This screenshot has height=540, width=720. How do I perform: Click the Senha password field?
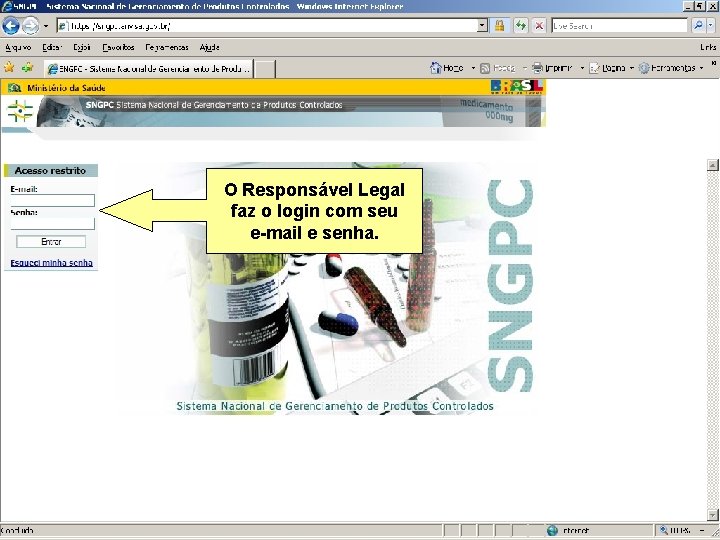coord(52,224)
